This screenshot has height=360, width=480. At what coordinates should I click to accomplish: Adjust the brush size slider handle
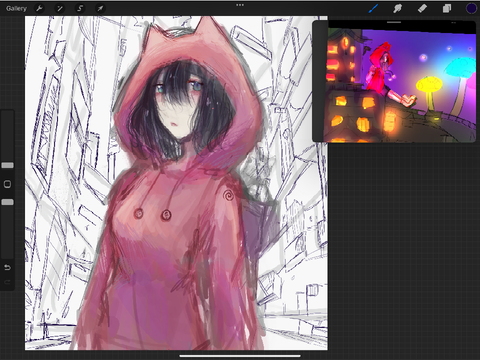pos(7,165)
